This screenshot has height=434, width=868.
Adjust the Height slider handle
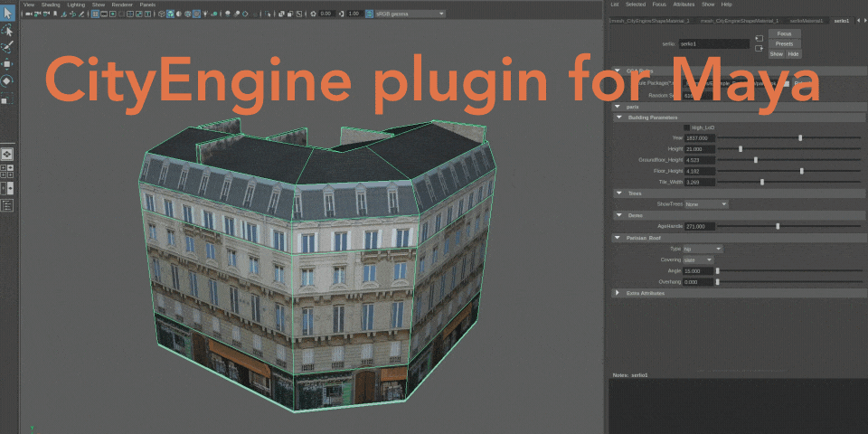click(x=741, y=149)
